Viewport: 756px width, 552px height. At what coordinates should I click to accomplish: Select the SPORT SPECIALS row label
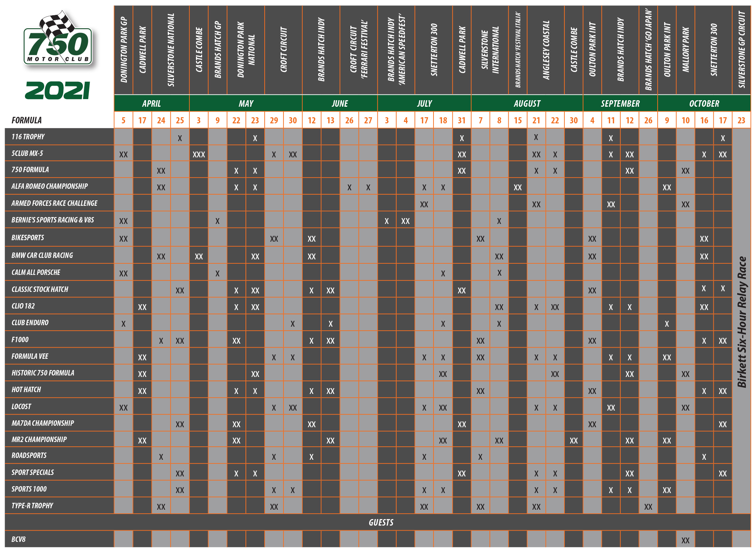(x=33, y=472)
